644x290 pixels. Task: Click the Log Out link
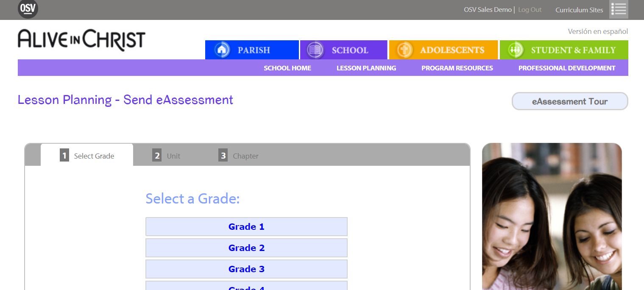(x=530, y=10)
